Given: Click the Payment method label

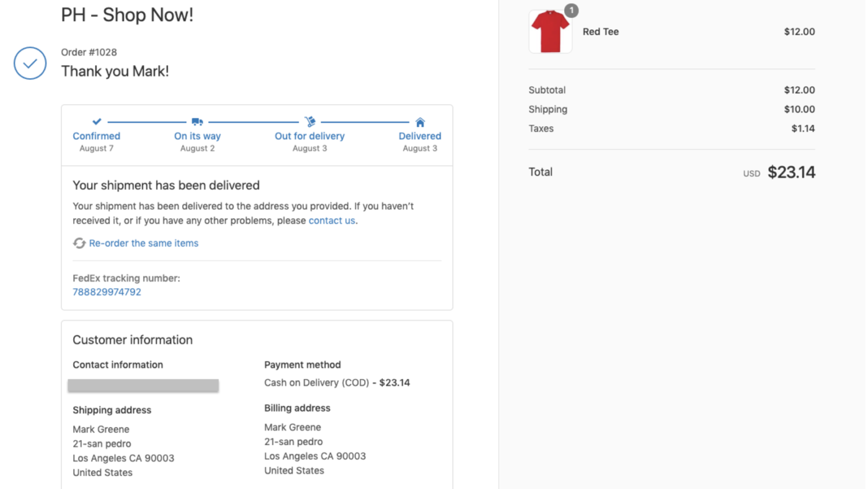Looking at the screenshot, I should tap(303, 365).
